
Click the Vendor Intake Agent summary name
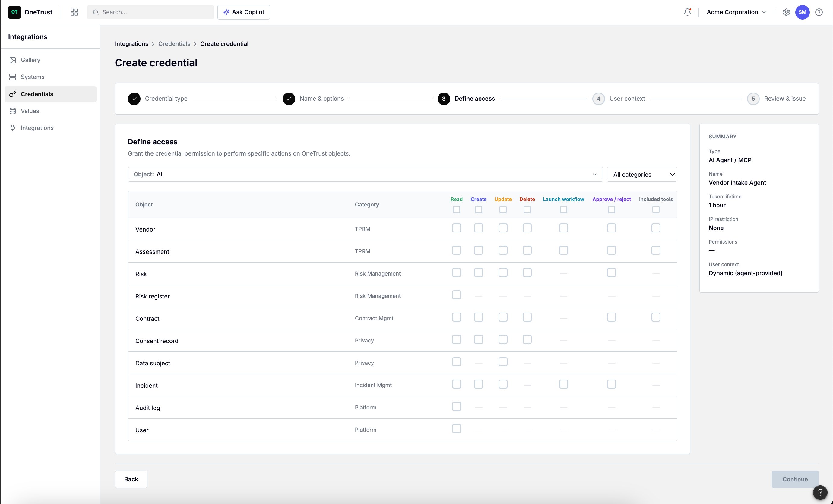click(737, 183)
